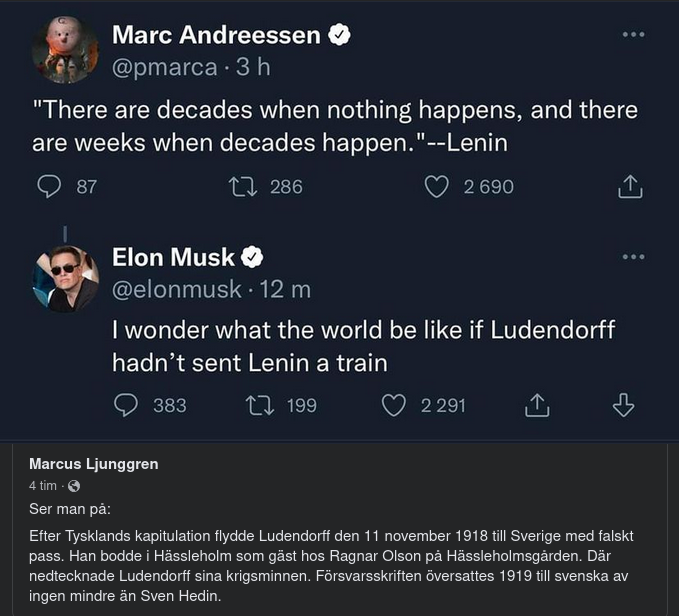679x616 pixels.
Task: Open Elon Musk's profile picture
Action: tap(65, 279)
